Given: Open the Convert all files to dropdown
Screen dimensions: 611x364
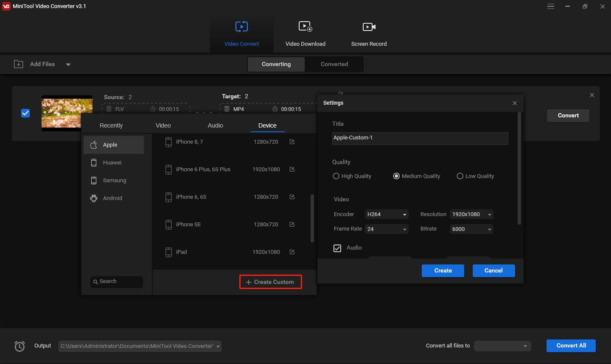Looking at the screenshot, I should [x=502, y=346].
